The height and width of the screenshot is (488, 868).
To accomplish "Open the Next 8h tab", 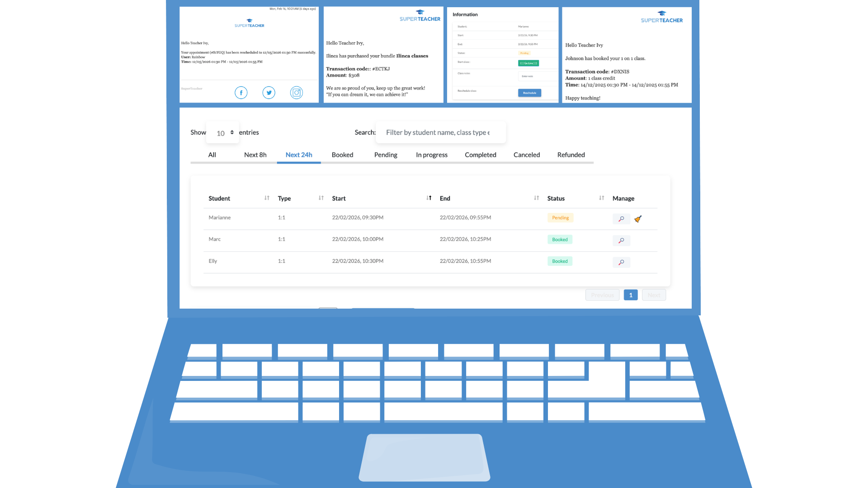I will tap(255, 155).
